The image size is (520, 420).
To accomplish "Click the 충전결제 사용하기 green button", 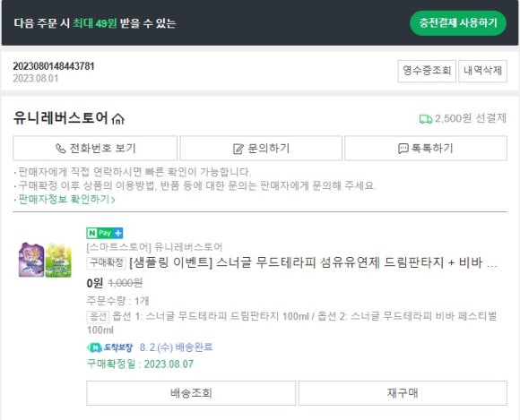I will click(x=458, y=23).
